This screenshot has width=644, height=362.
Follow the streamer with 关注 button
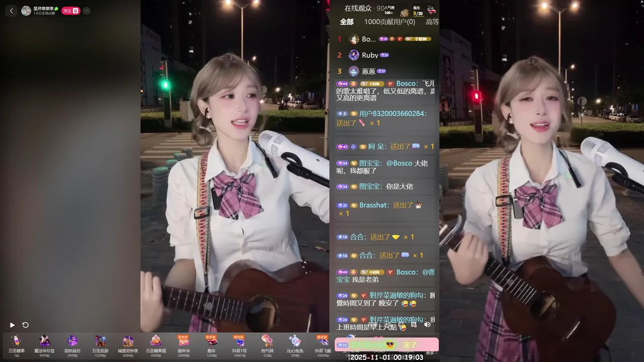[x=71, y=11]
